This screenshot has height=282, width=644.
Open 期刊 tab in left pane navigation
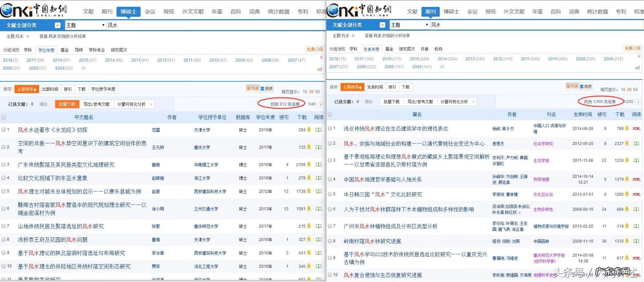pos(107,12)
